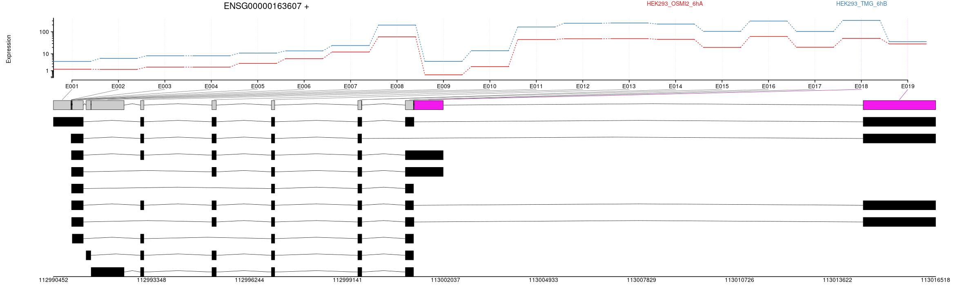Click genomic coordinate 112993348
Viewport: 980px width, 286px height.
click(x=151, y=280)
